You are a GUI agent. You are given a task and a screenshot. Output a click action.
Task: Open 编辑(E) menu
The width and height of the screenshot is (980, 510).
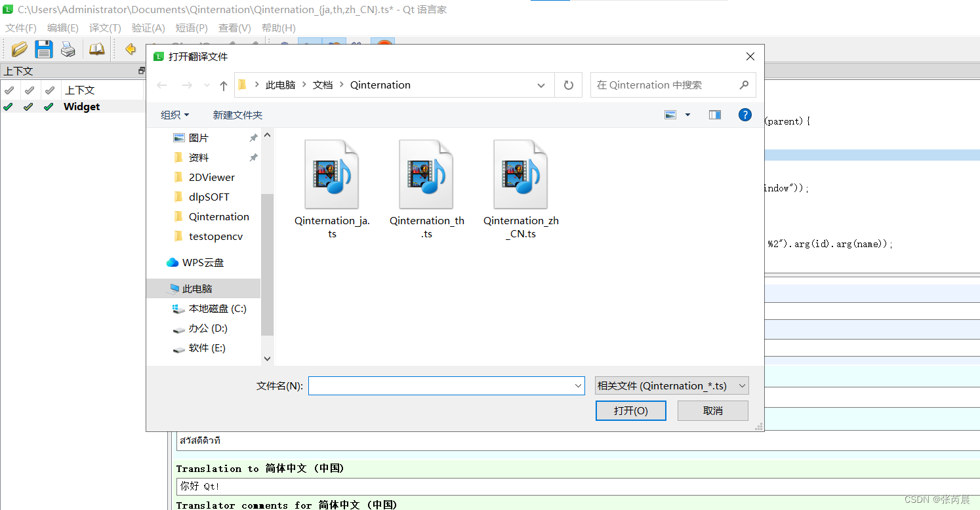coord(63,28)
